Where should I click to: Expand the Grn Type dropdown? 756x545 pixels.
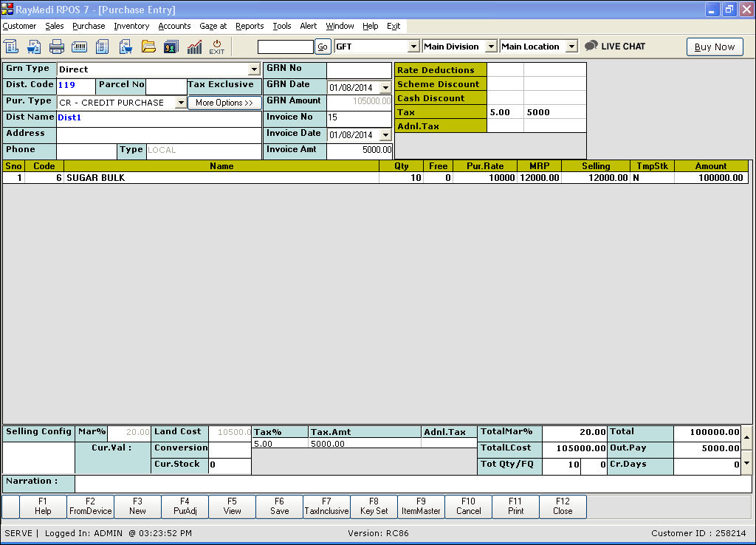point(255,69)
